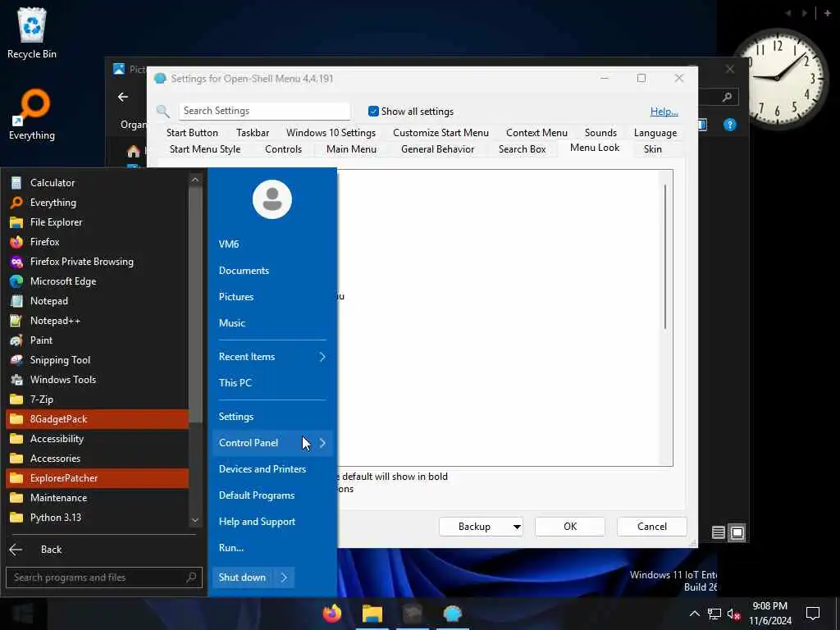Image resolution: width=840 pixels, height=630 pixels.
Task: Open the Recycle Bin desktop icon
Action: coord(32,33)
